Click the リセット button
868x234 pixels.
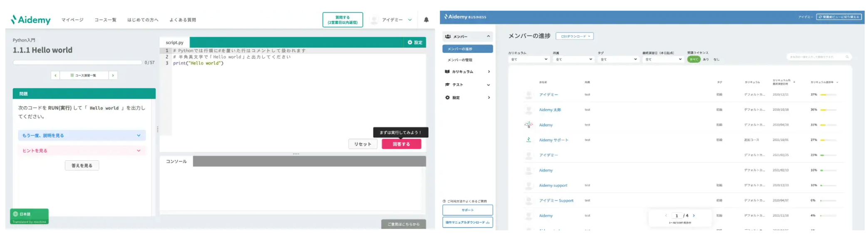click(x=362, y=144)
